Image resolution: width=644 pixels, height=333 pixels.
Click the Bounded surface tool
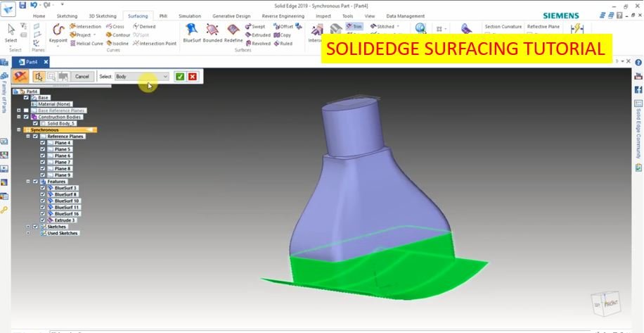(x=212, y=32)
